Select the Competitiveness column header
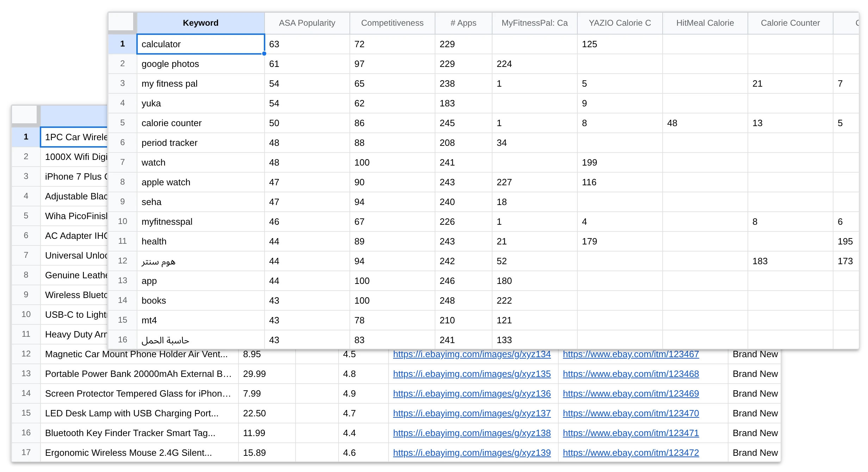The height and width of the screenshot is (472, 868). 392,23
